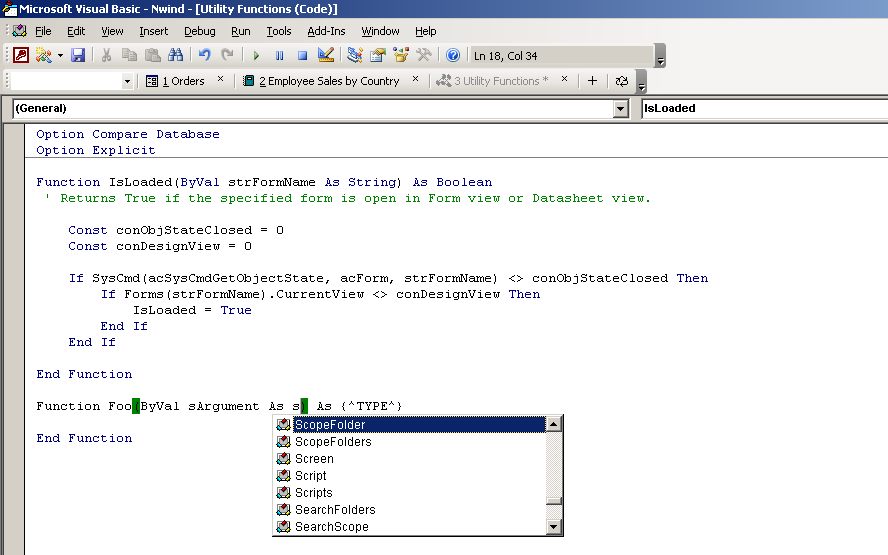Run code with the green play icon
This screenshot has height=555, width=888.
pyautogui.click(x=256, y=56)
